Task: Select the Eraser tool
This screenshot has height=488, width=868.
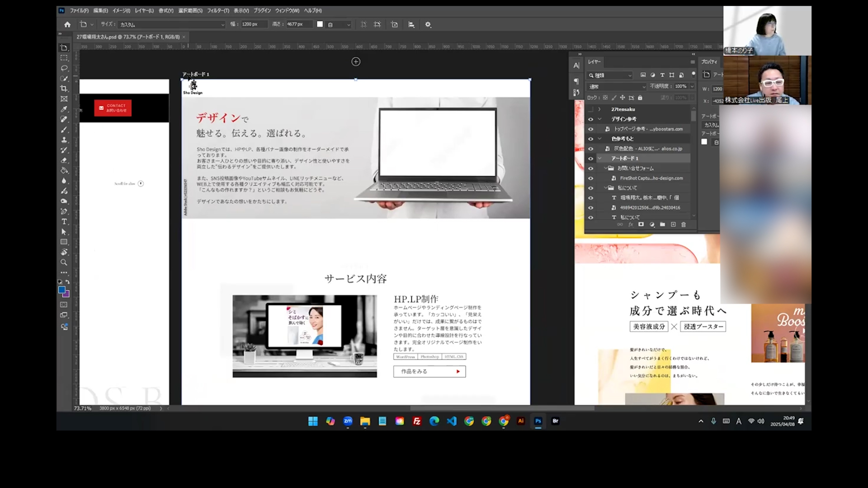Action: coord(64,160)
